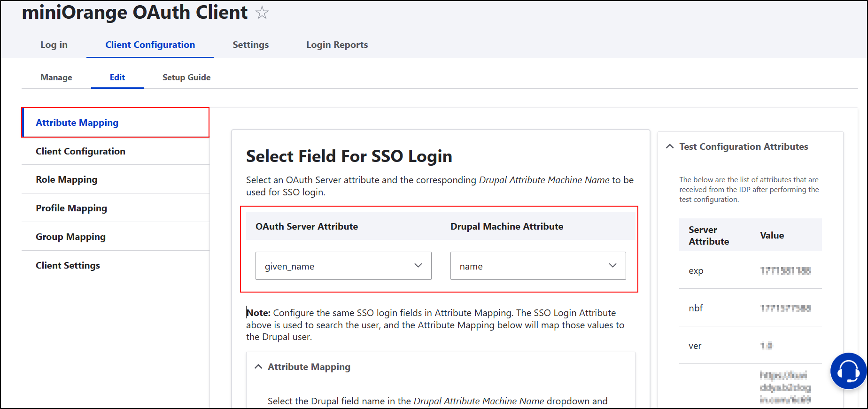This screenshot has width=868, height=409.
Task: Click the blurred value in exp row
Action: tap(785, 271)
